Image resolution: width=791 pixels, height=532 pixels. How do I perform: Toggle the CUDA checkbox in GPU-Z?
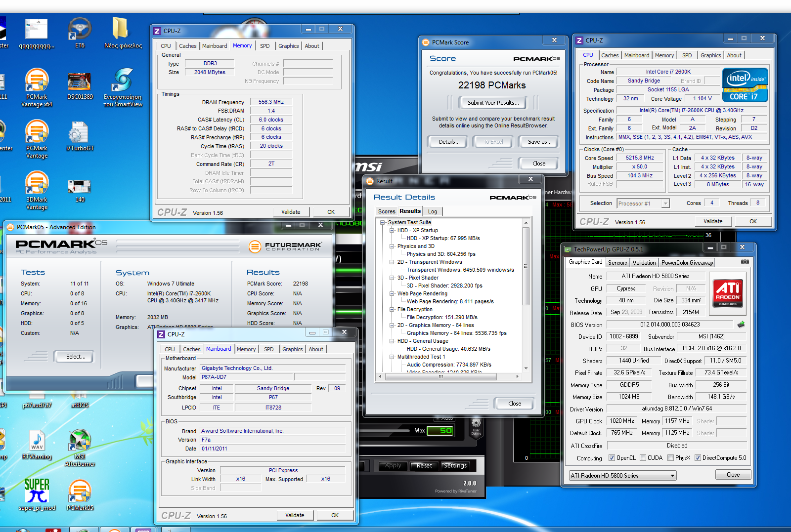[x=643, y=458]
